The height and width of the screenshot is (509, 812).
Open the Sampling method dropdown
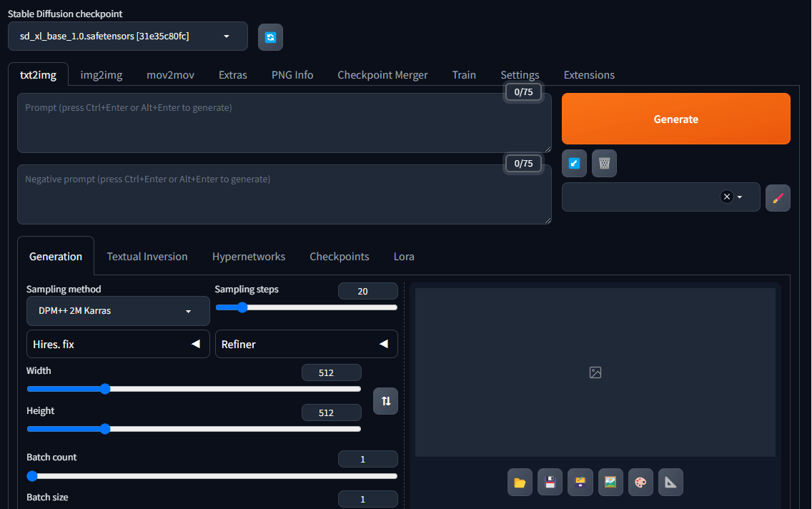click(118, 311)
